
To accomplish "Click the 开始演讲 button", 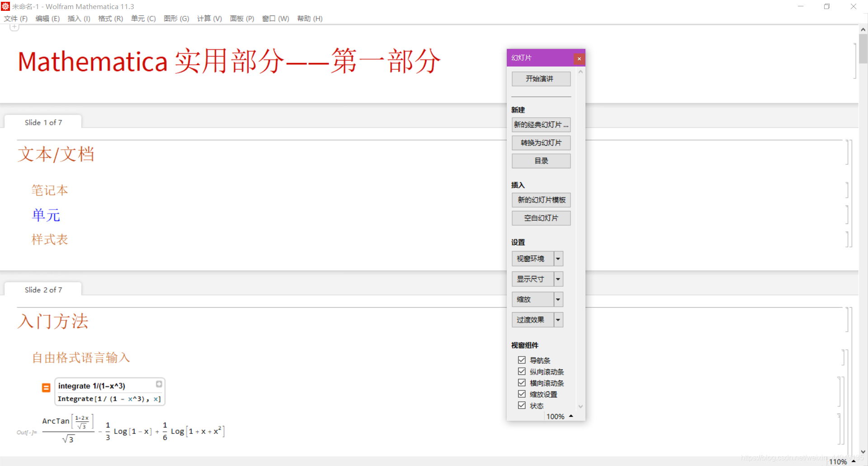I will coord(541,79).
